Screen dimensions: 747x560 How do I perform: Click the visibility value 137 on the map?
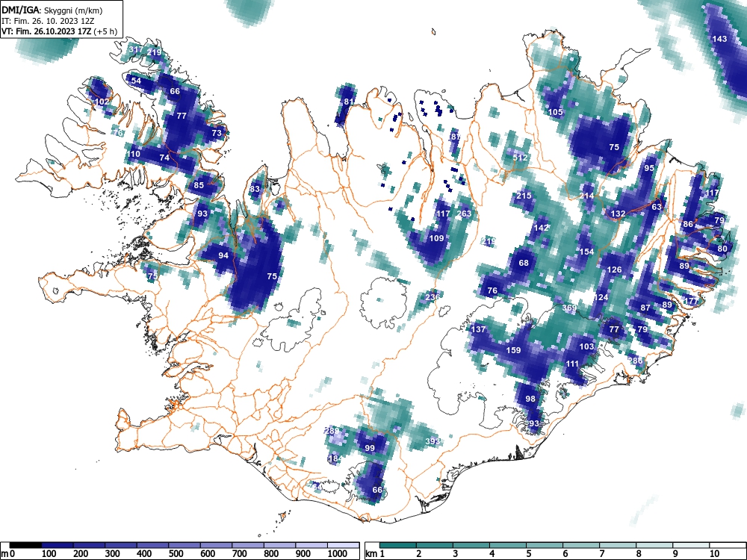[x=478, y=329]
